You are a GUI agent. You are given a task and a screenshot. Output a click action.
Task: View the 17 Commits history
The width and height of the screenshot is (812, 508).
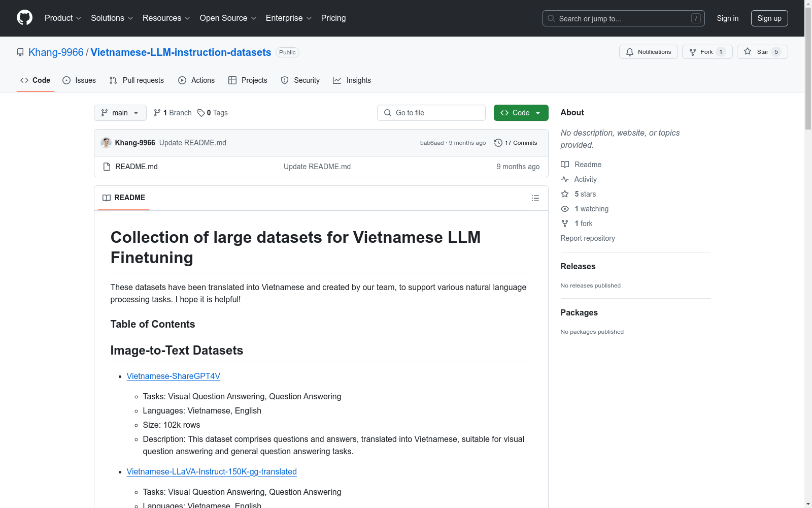click(516, 143)
